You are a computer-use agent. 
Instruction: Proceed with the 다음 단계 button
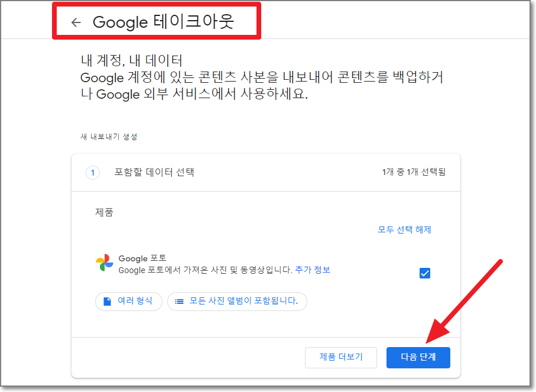[x=418, y=358]
